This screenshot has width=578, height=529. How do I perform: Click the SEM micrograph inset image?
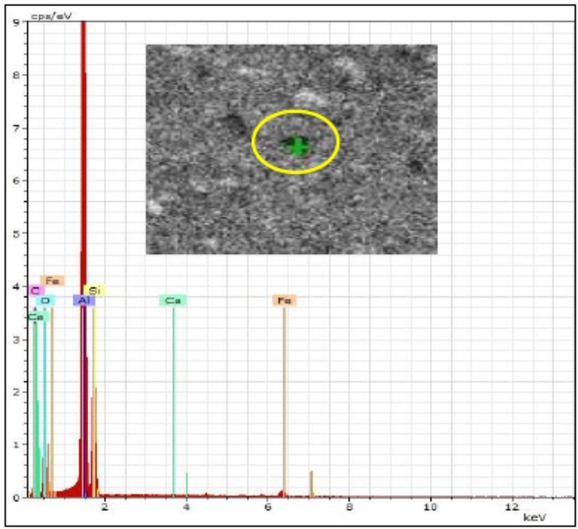(x=292, y=149)
